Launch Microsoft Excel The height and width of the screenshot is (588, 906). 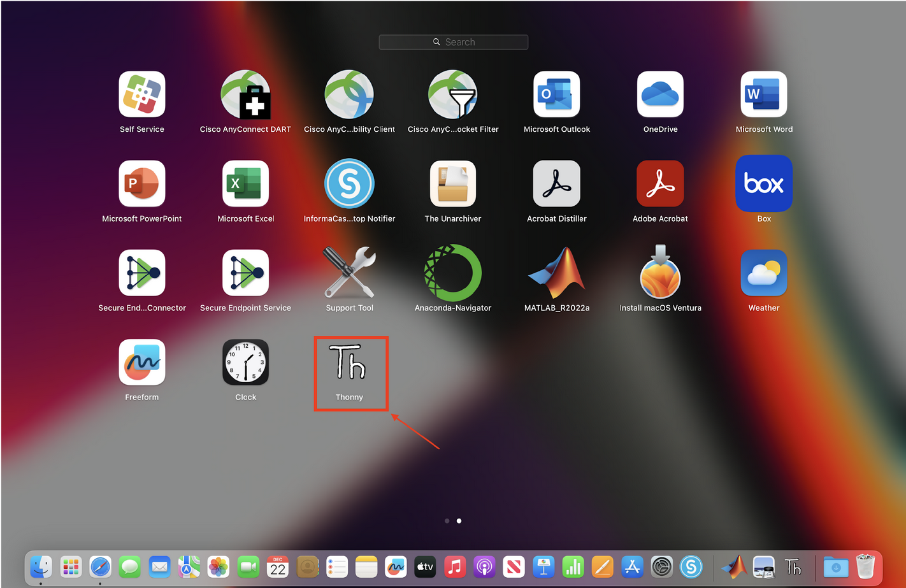(246, 183)
